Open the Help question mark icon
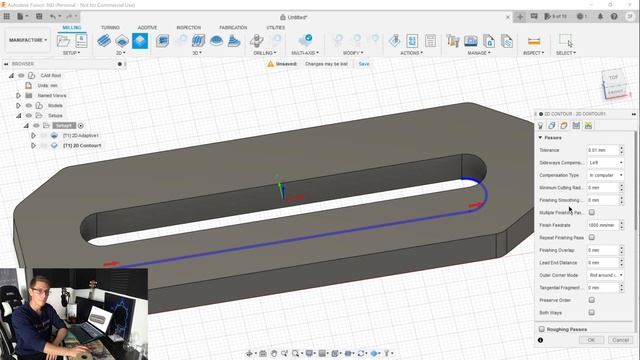 point(614,16)
